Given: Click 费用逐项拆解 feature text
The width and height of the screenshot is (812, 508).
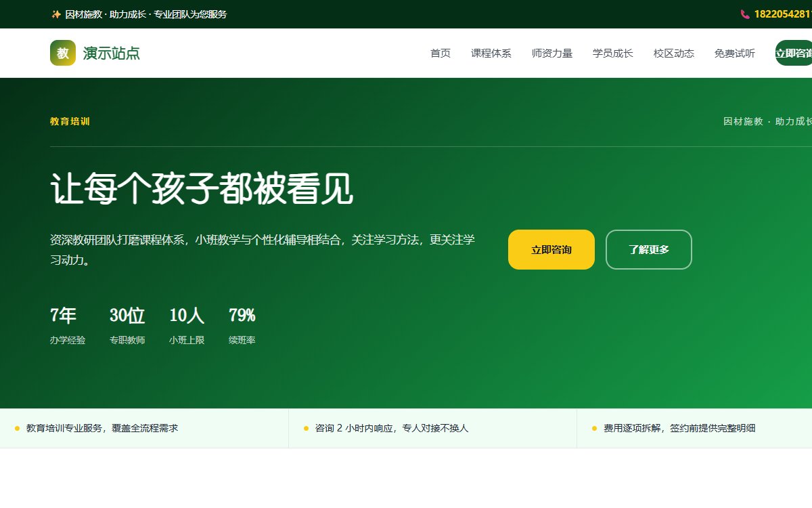Looking at the screenshot, I should [x=679, y=428].
